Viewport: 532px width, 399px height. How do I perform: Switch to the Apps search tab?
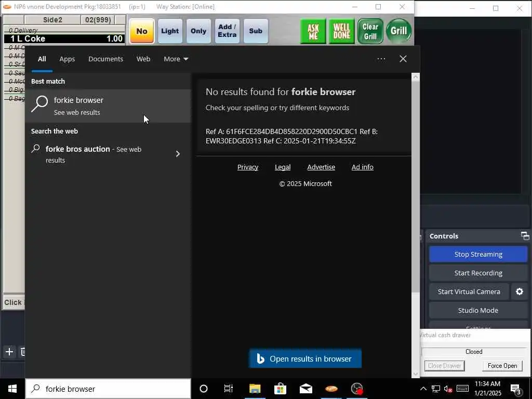pyautogui.click(x=67, y=59)
